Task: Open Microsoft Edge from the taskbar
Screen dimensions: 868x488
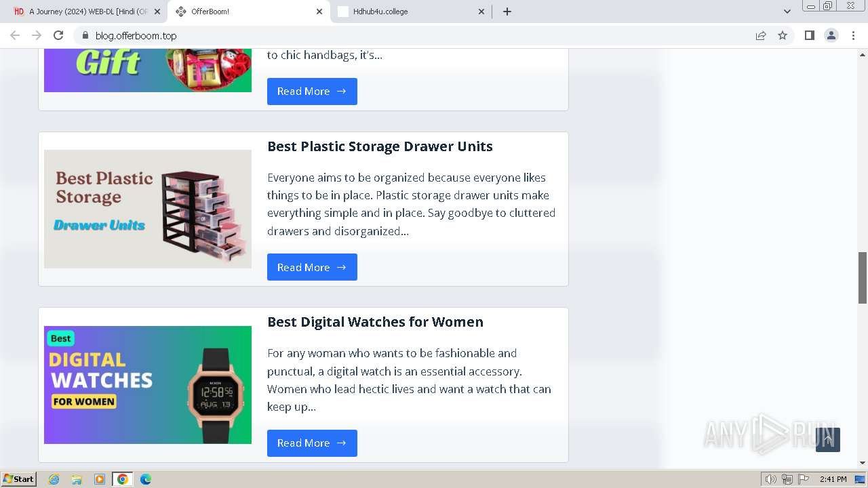Action: click(x=145, y=479)
